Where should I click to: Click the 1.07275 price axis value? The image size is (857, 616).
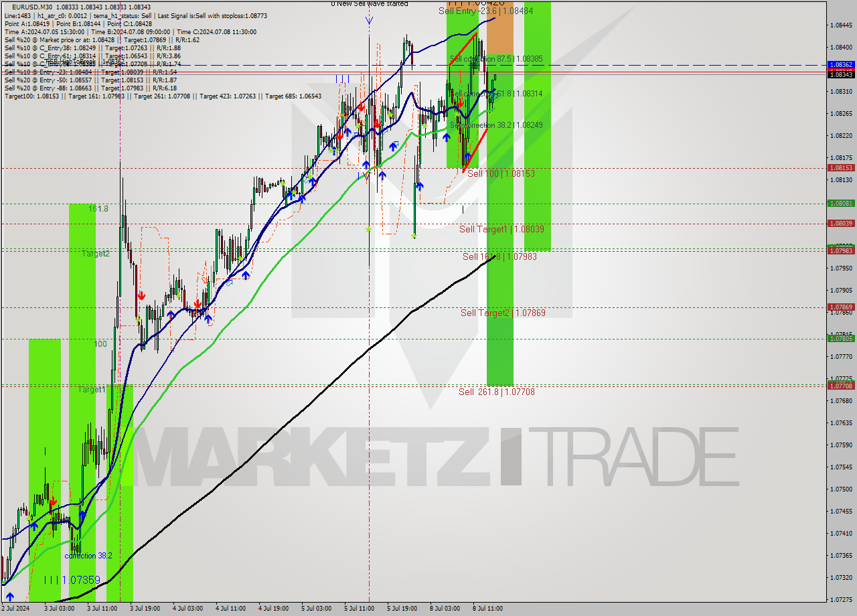[840, 599]
